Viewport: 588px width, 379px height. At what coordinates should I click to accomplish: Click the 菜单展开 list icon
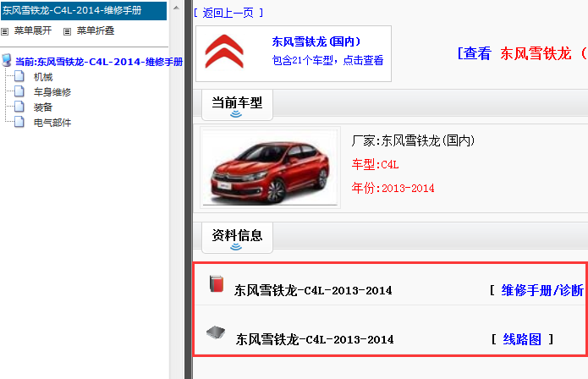pyautogui.click(x=4, y=32)
